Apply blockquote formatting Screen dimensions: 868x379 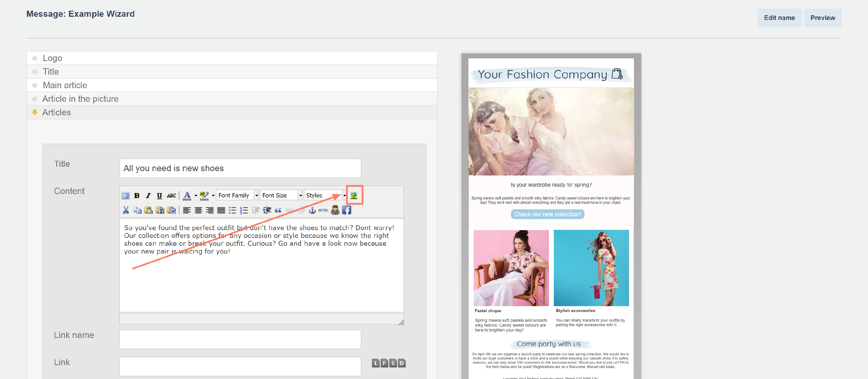click(278, 210)
